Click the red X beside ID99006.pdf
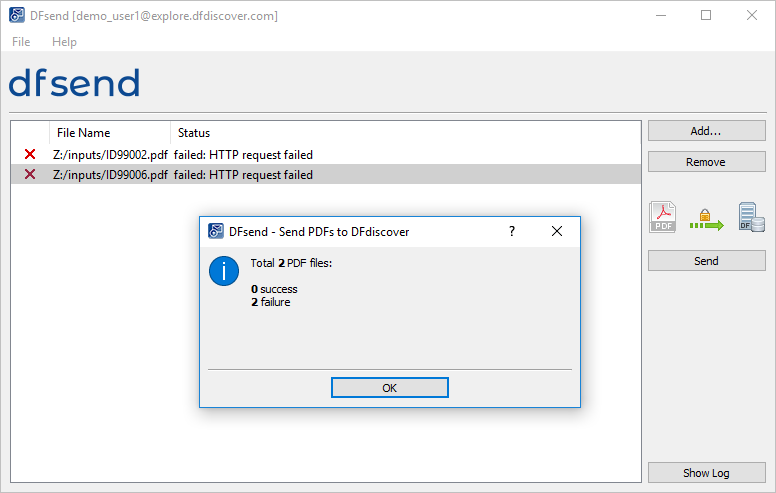This screenshot has width=776, height=493. click(30, 174)
